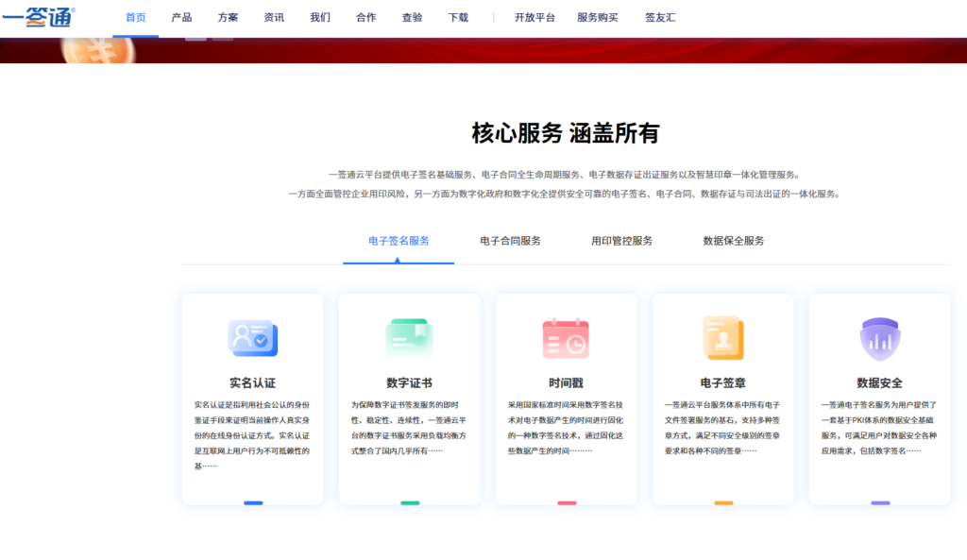Click the 电子签章 orange stamp icon
967x560 pixels.
click(722, 338)
